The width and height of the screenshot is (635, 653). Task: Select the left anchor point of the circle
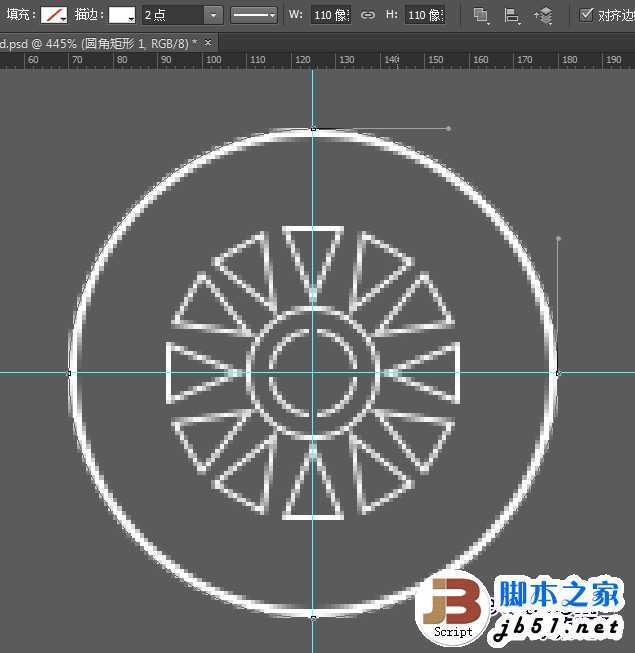pos(69,373)
